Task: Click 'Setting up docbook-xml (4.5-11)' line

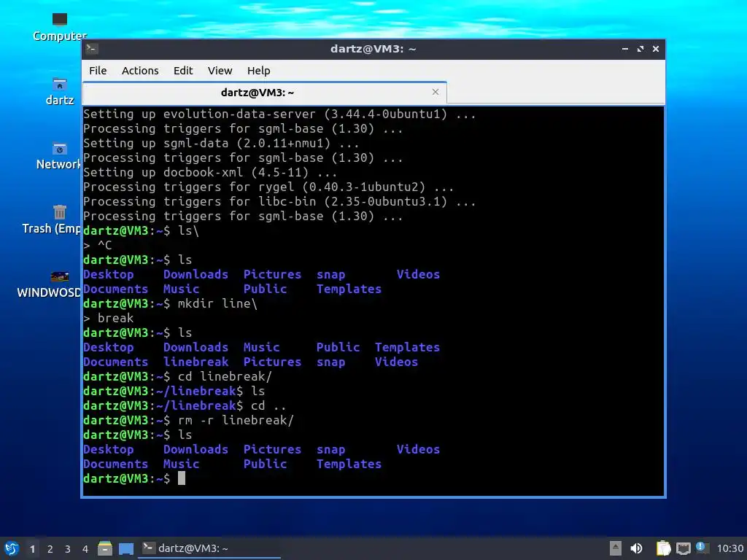Action: coord(210,172)
